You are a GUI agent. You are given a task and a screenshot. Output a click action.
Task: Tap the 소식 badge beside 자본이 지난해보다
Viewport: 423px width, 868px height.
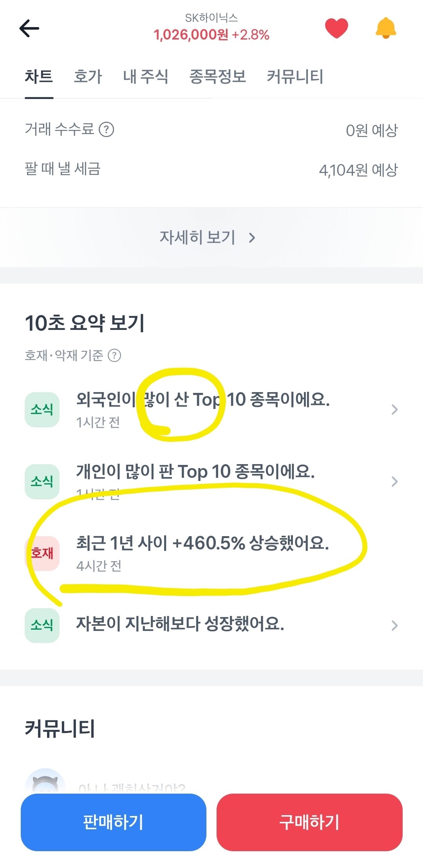(42, 625)
